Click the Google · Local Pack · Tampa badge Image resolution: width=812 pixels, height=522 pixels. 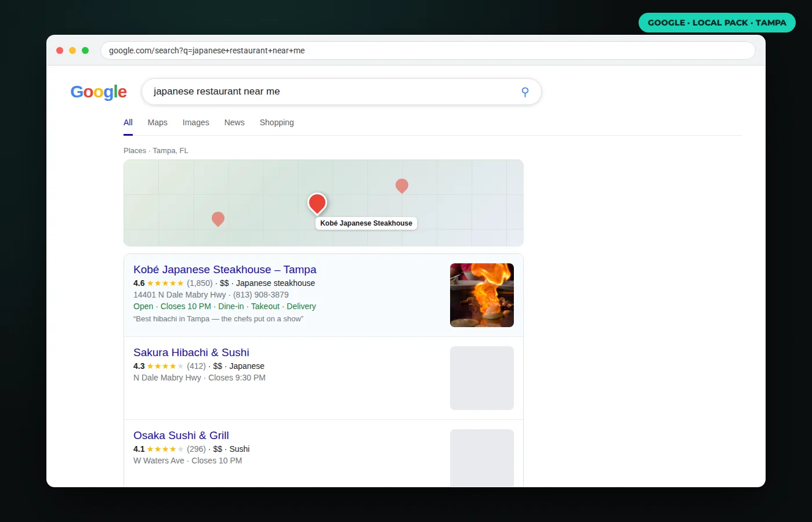tap(717, 23)
